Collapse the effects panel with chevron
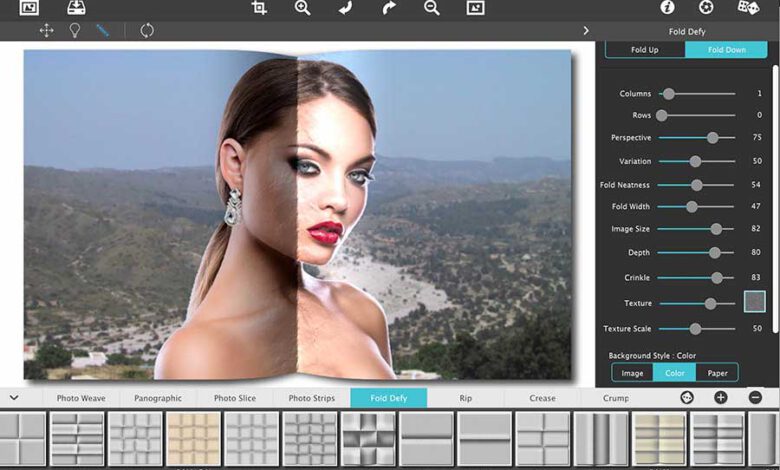This screenshot has width=780, height=470. (x=14, y=398)
